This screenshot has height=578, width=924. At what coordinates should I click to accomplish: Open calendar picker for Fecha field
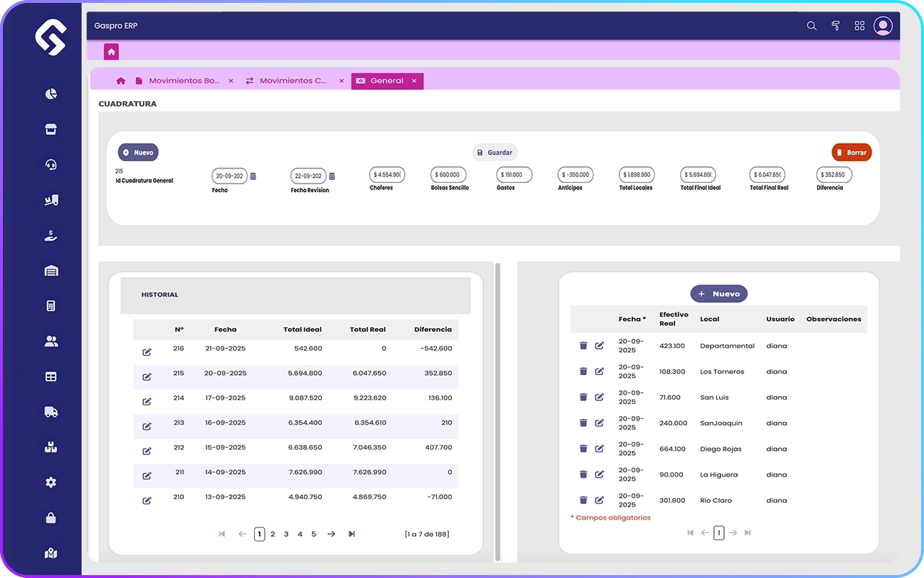(253, 176)
